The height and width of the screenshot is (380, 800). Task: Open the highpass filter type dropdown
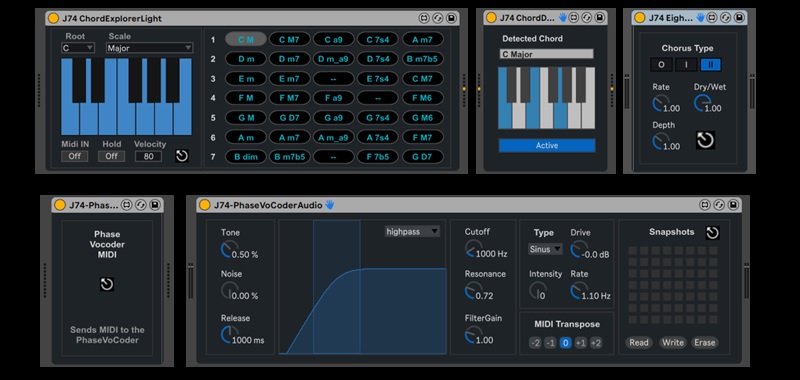(x=412, y=232)
